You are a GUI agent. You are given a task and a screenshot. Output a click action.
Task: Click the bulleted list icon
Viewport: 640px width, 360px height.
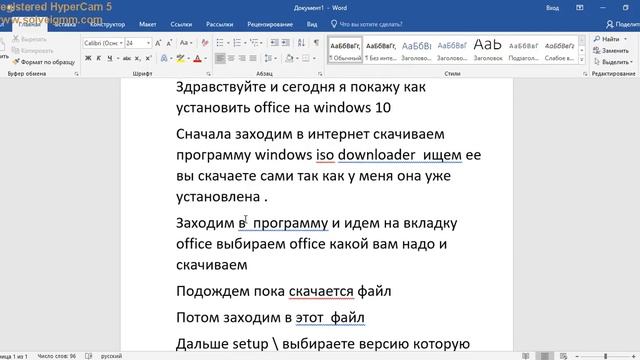click(x=220, y=43)
